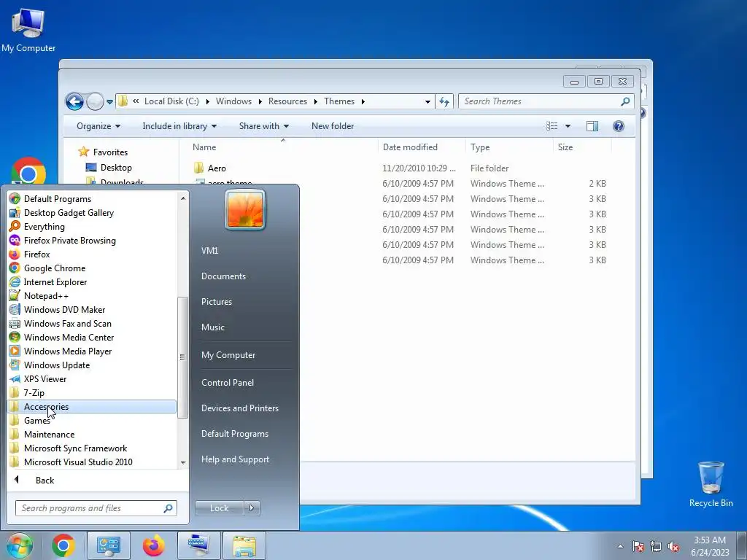Click the muted volume tray icon

(673, 547)
